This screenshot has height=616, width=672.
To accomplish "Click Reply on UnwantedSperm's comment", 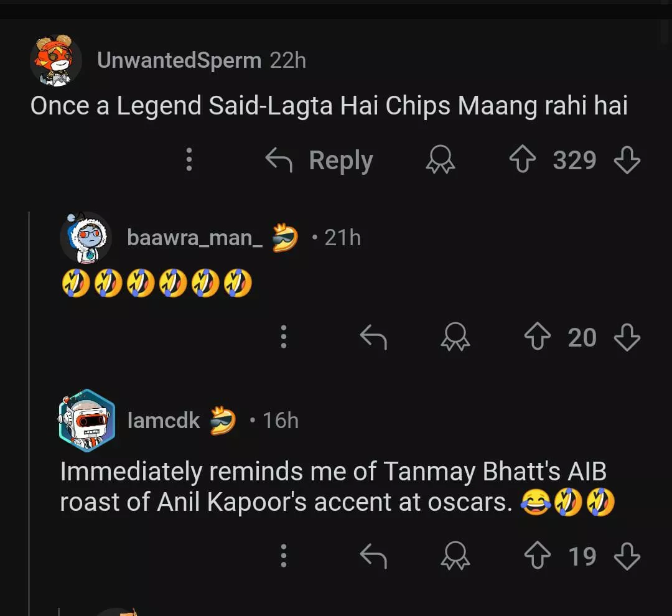I will (320, 161).
